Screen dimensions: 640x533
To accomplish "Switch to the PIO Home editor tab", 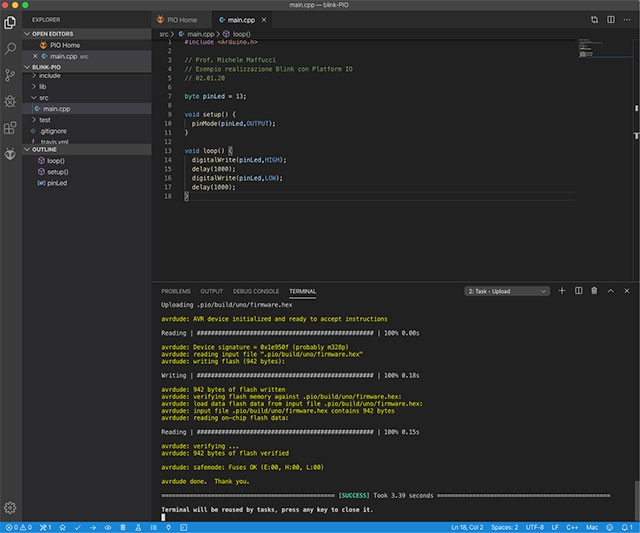I will coord(180,19).
